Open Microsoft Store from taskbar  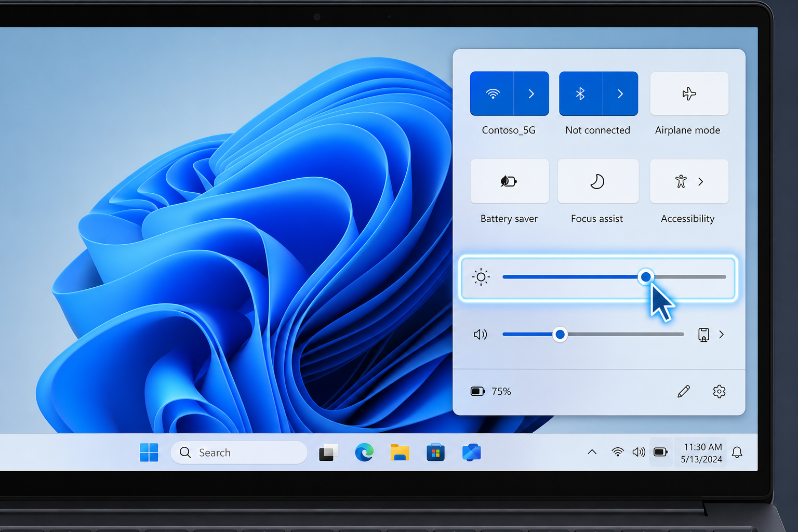[x=435, y=453]
